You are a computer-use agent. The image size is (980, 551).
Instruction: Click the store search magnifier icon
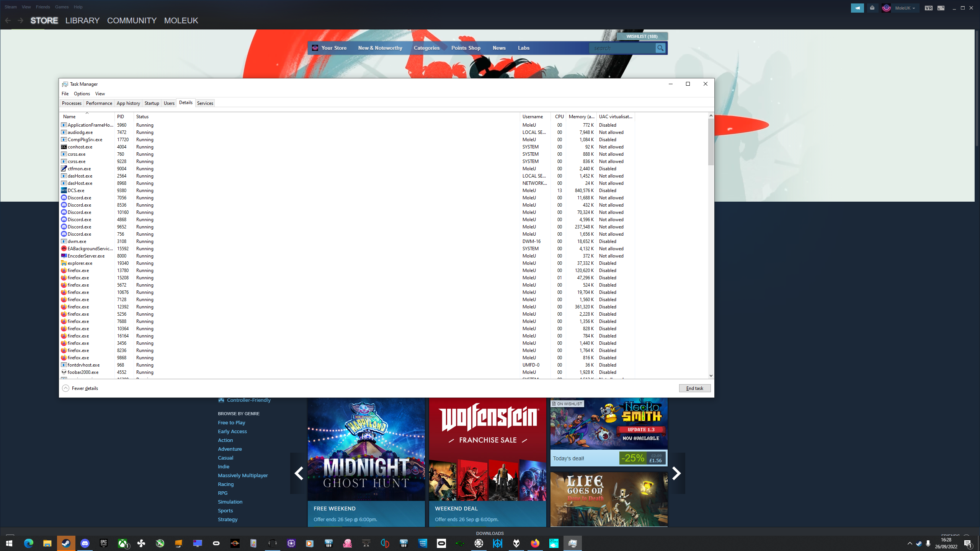[x=660, y=48]
